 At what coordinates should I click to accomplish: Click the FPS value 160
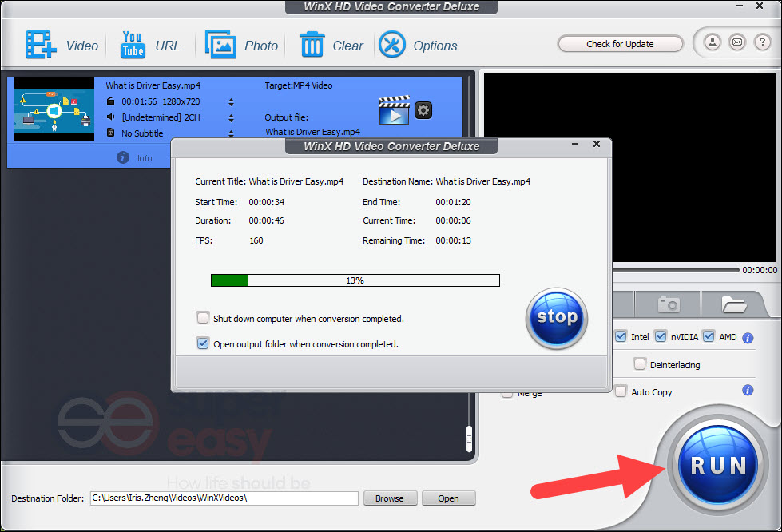pos(256,240)
